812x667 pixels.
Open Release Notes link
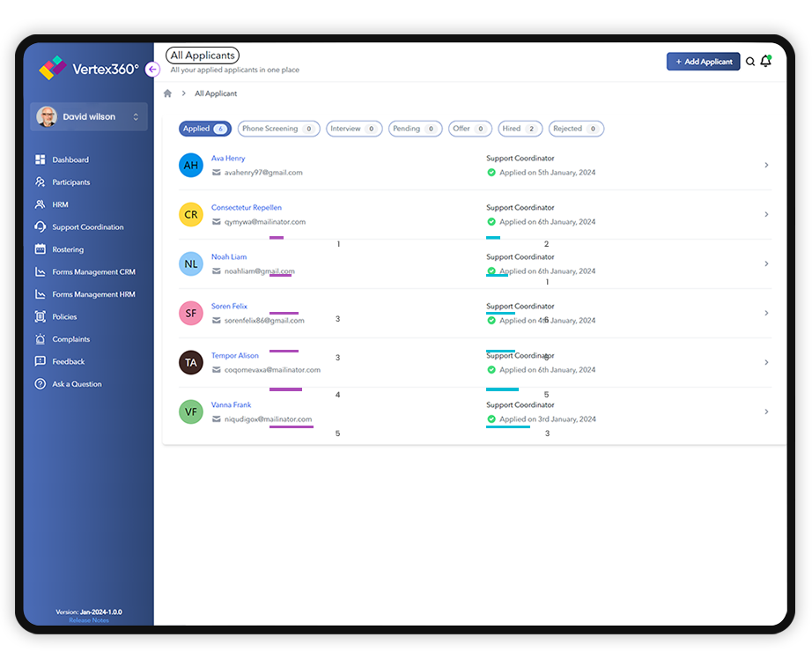click(x=87, y=619)
